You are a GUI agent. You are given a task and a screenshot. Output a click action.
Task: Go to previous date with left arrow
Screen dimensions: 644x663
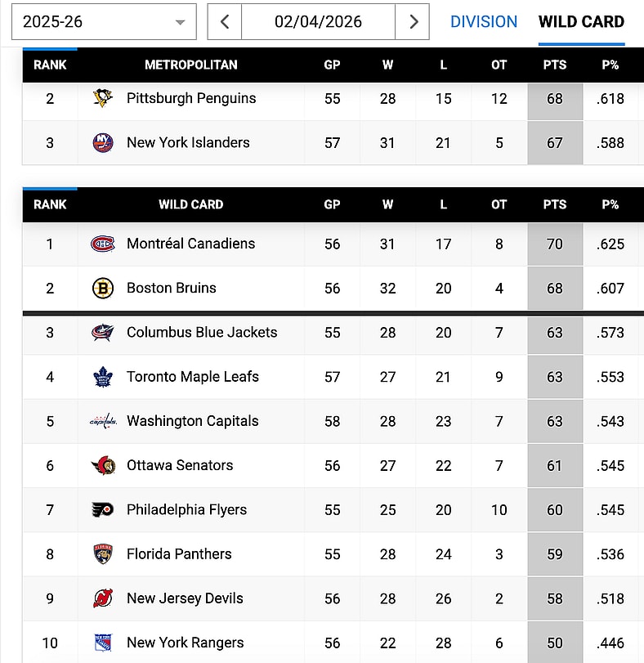point(225,21)
